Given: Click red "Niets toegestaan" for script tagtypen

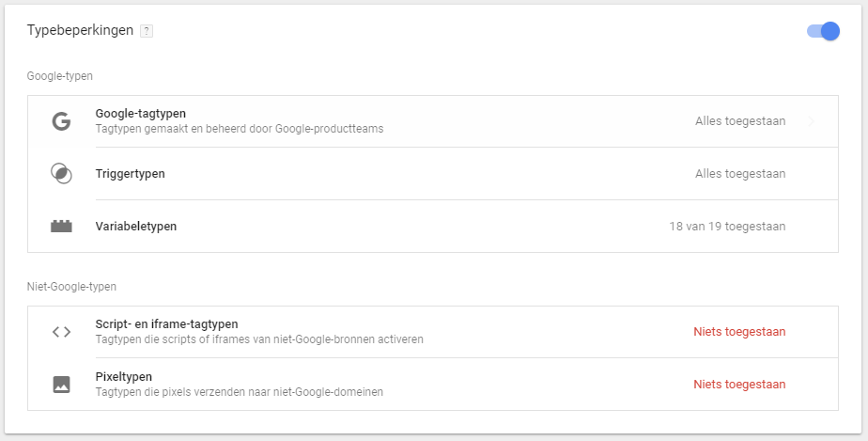Looking at the screenshot, I should coord(739,332).
